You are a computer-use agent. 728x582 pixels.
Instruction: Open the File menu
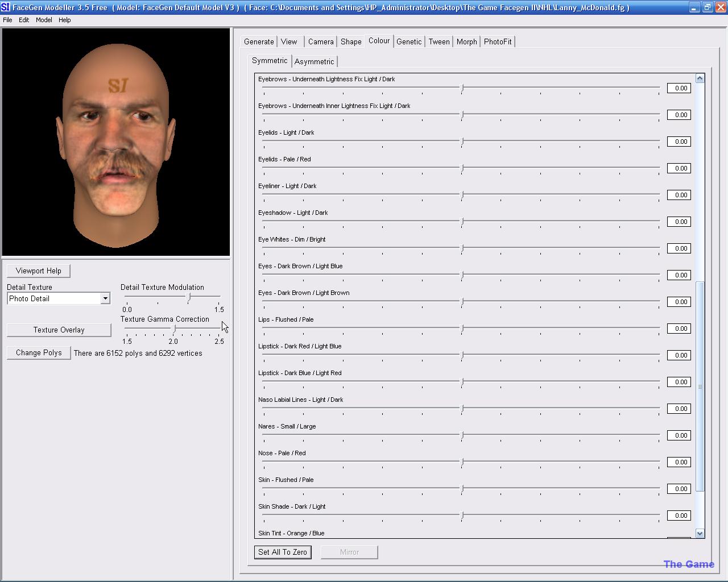tap(7, 20)
